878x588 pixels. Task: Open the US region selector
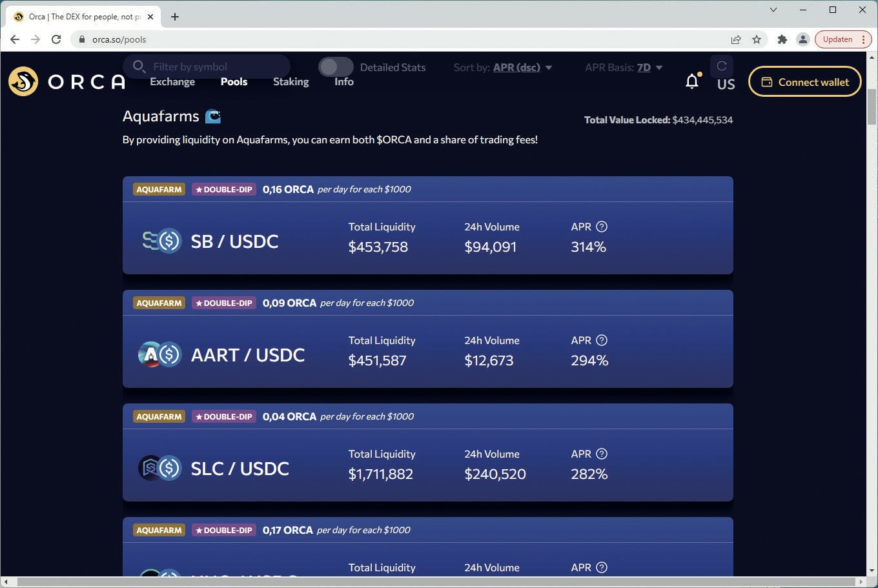726,84
